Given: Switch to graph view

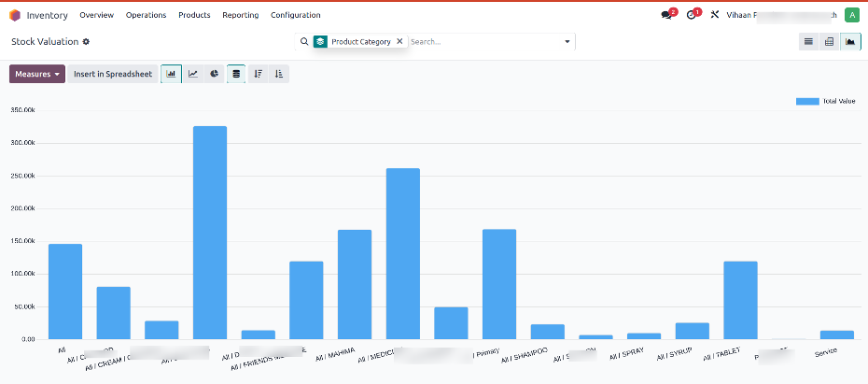Looking at the screenshot, I should click(850, 41).
